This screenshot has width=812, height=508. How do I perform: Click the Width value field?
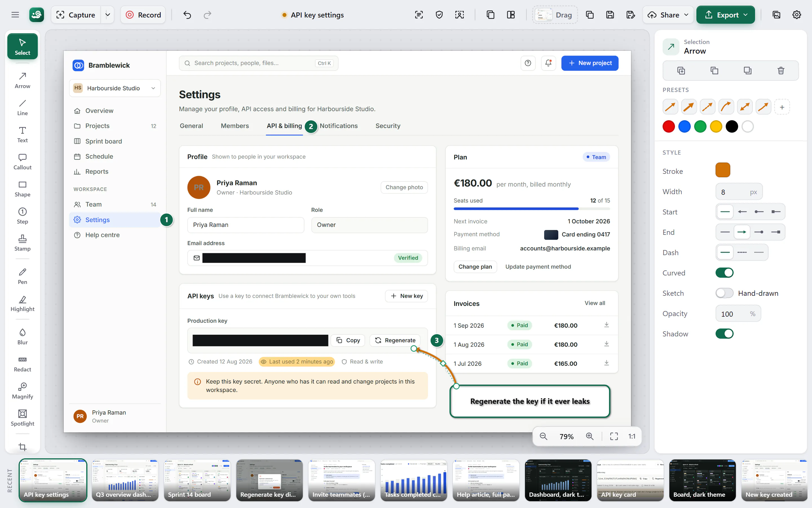point(739,192)
